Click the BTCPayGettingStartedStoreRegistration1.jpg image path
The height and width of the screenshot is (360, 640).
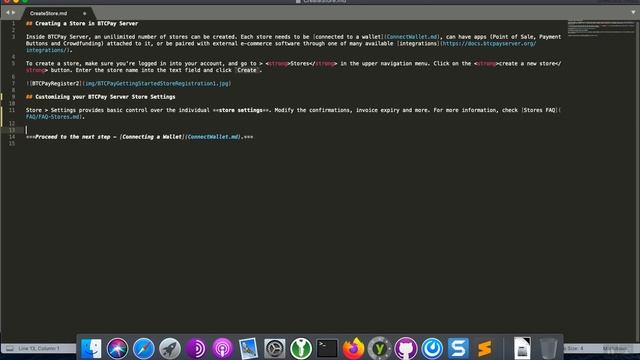coord(157,83)
